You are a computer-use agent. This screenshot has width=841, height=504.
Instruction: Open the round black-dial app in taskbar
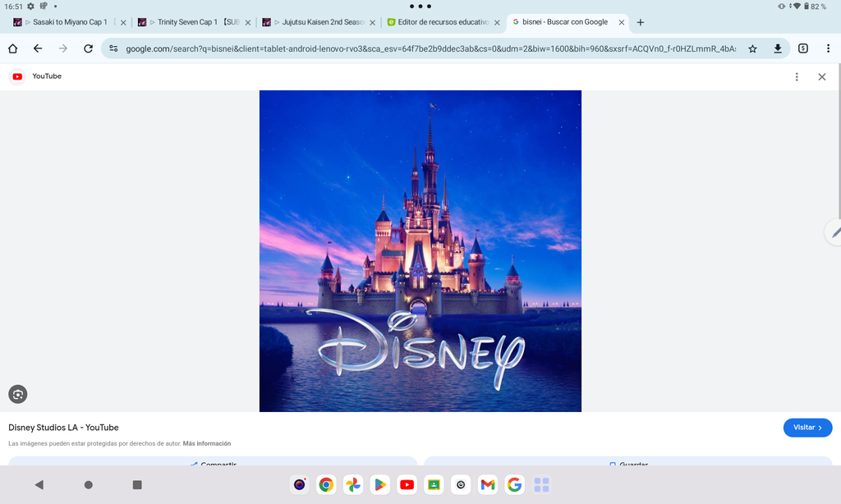coord(461,484)
